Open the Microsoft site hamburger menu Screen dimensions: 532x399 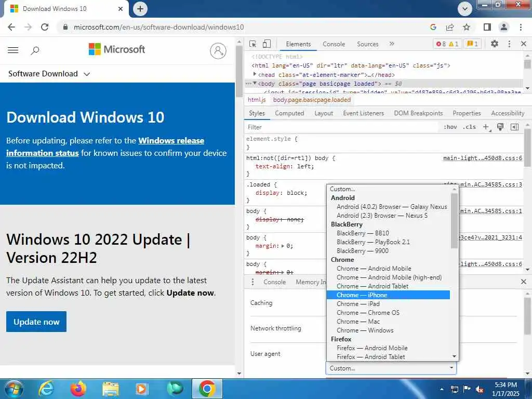(13, 50)
